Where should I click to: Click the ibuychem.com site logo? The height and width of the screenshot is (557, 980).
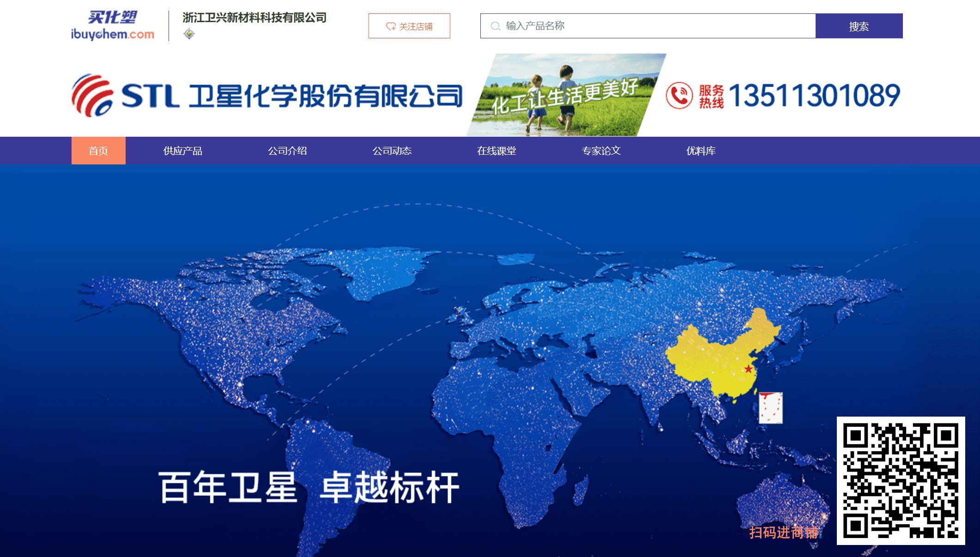[112, 25]
